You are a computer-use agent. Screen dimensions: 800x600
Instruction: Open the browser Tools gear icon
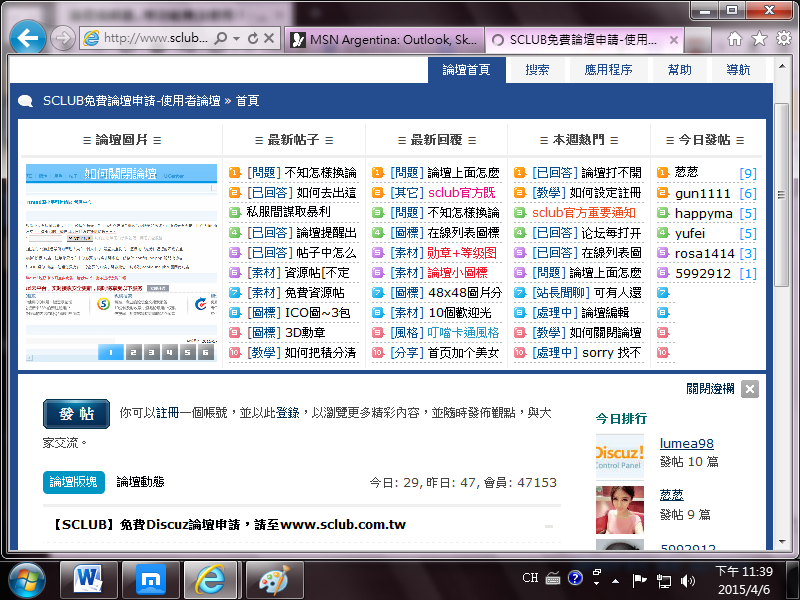coord(784,38)
